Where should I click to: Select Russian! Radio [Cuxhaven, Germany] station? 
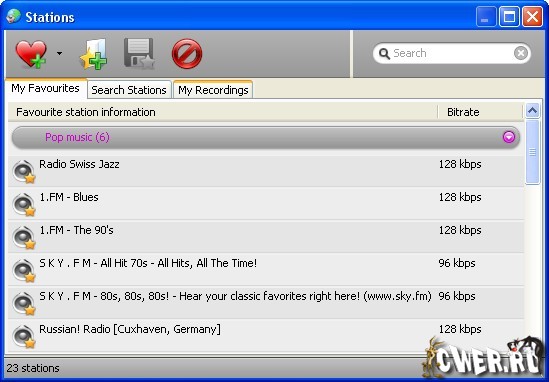coord(266,335)
